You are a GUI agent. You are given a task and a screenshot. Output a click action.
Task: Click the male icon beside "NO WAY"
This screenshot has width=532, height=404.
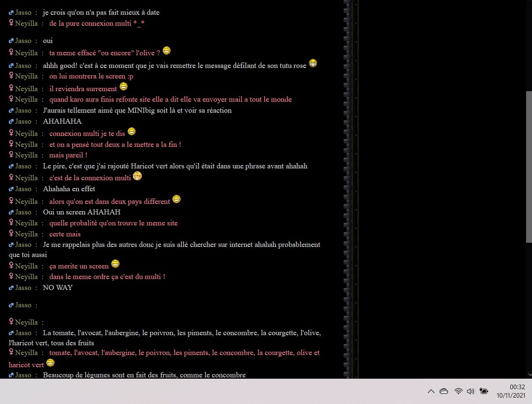[11, 288]
